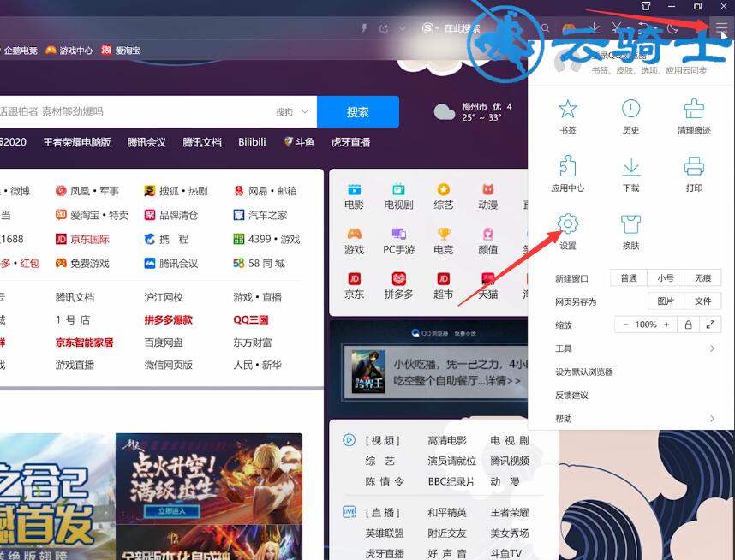The height and width of the screenshot is (560, 735).
Task: Click the hamburger main menu button
Action: pyautogui.click(x=721, y=28)
